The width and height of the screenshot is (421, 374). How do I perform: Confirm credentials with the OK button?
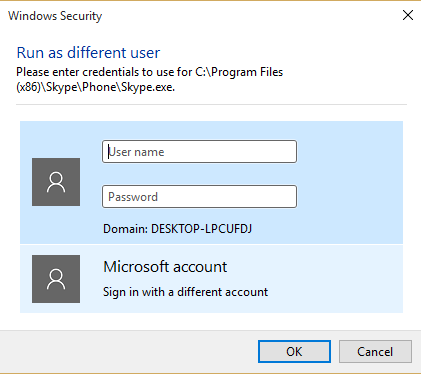point(294,351)
